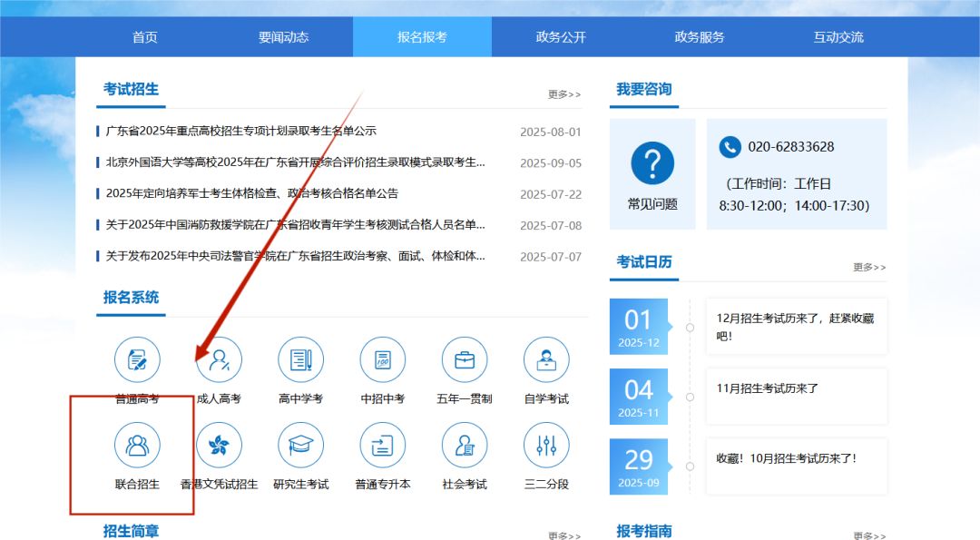Select the 高中学考 icon

300,360
